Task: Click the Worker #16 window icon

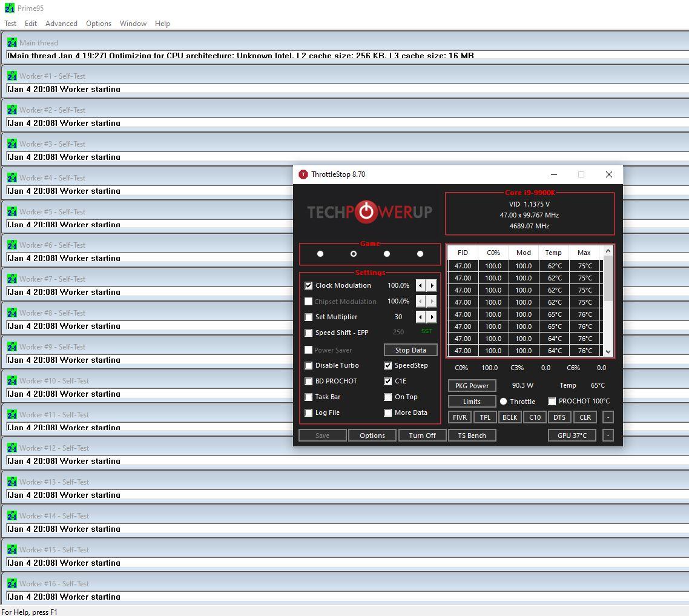Action: point(12,584)
